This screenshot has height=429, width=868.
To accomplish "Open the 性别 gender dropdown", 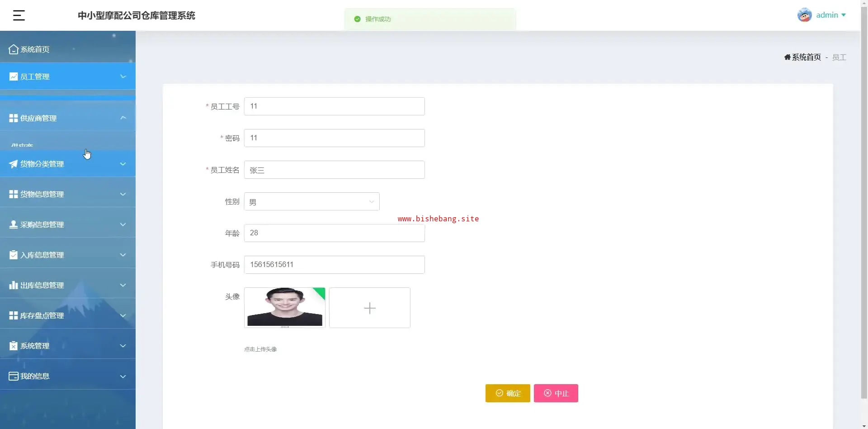I will tap(312, 201).
